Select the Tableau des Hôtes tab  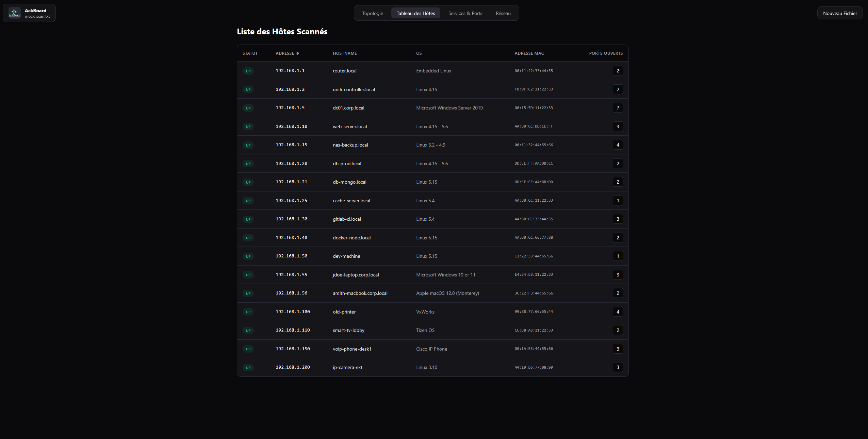tap(415, 13)
